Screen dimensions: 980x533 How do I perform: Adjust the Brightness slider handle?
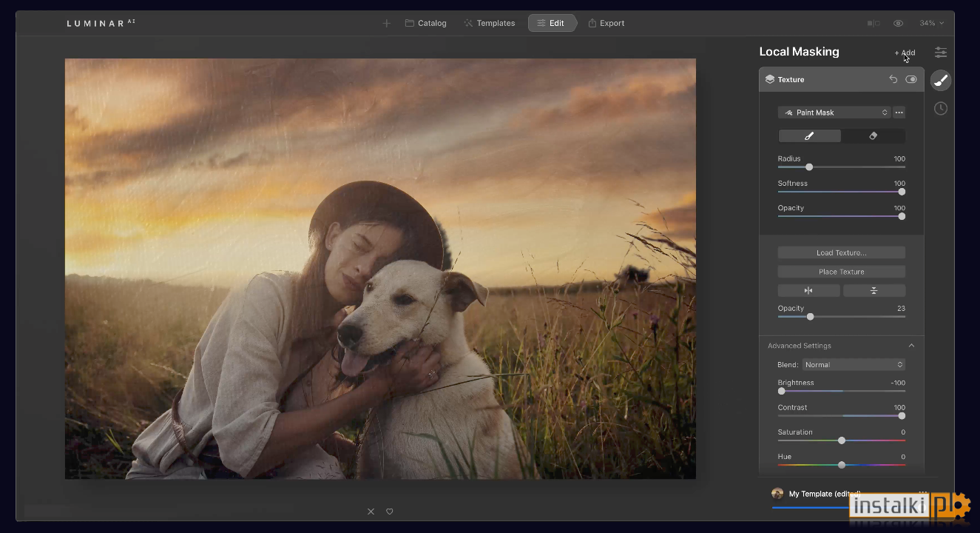tap(782, 391)
